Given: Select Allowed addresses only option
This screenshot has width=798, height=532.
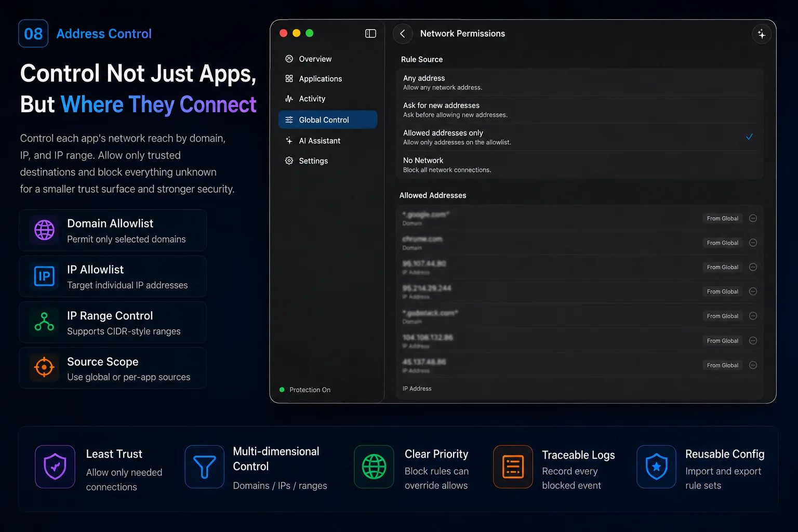Looking at the screenshot, I should point(579,137).
